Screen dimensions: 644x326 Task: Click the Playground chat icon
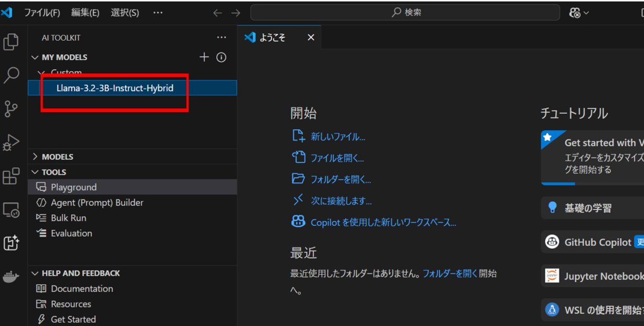(41, 187)
